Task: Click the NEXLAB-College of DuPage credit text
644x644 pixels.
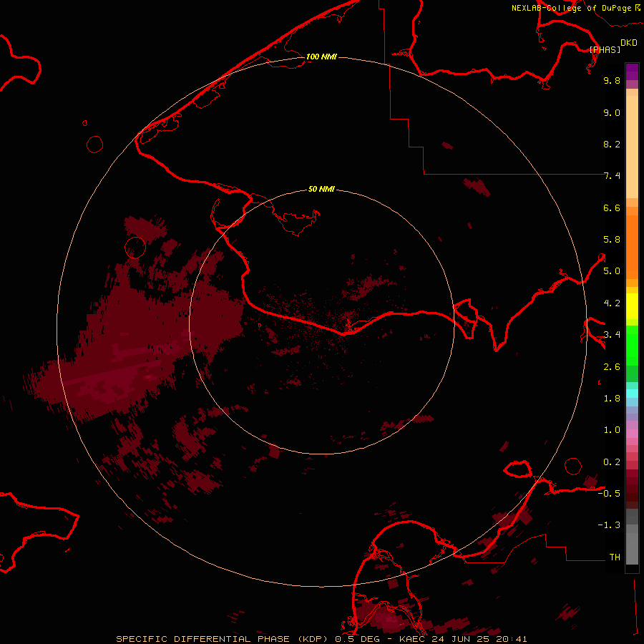Action: pos(572,8)
